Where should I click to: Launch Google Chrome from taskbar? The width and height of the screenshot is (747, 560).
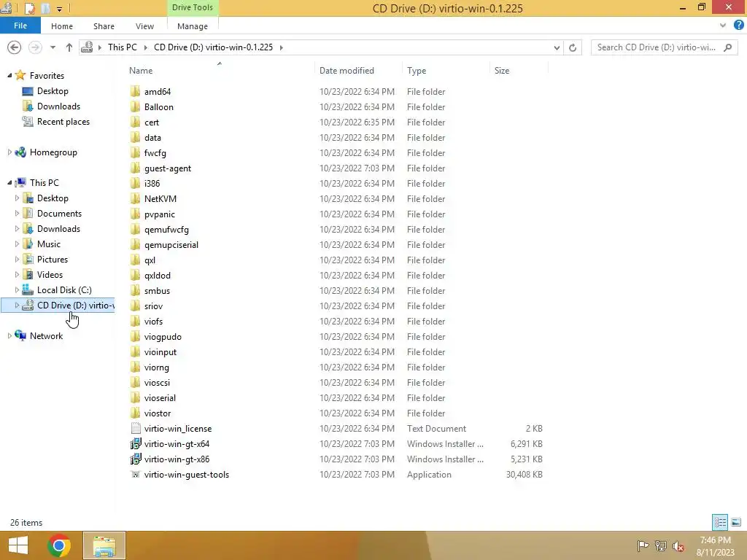pyautogui.click(x=59, y=545)
